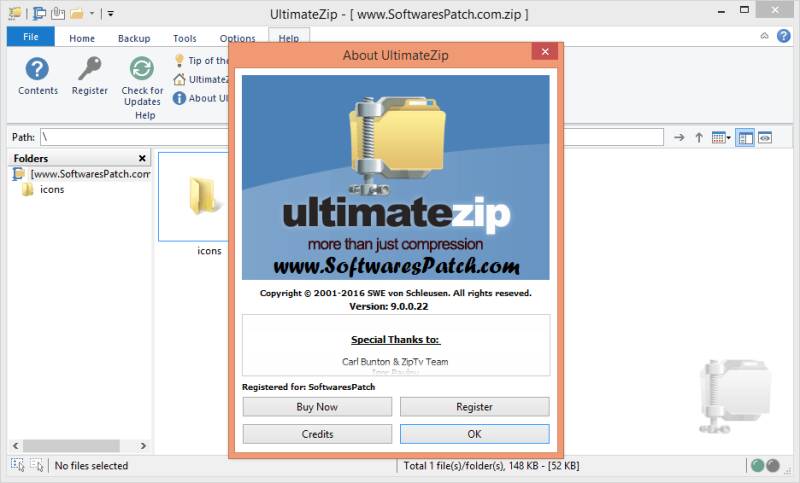
Task: Open Customize Quick Access Toolbar dropdown
Action: click(x=110, y=14)
